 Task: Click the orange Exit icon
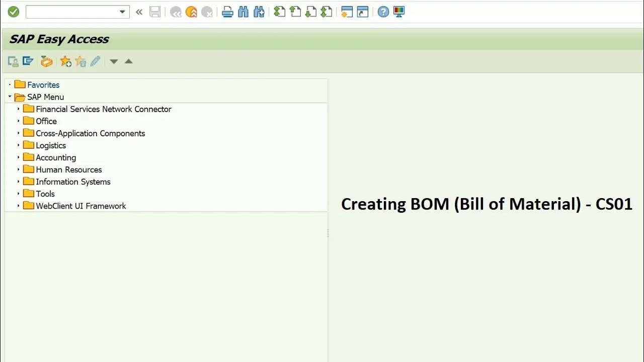[191, 12]
